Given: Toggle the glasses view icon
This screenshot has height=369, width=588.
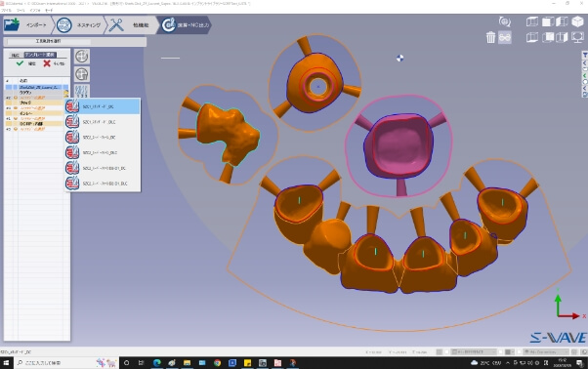Looking at the screenshot, I should pos(505,37).
